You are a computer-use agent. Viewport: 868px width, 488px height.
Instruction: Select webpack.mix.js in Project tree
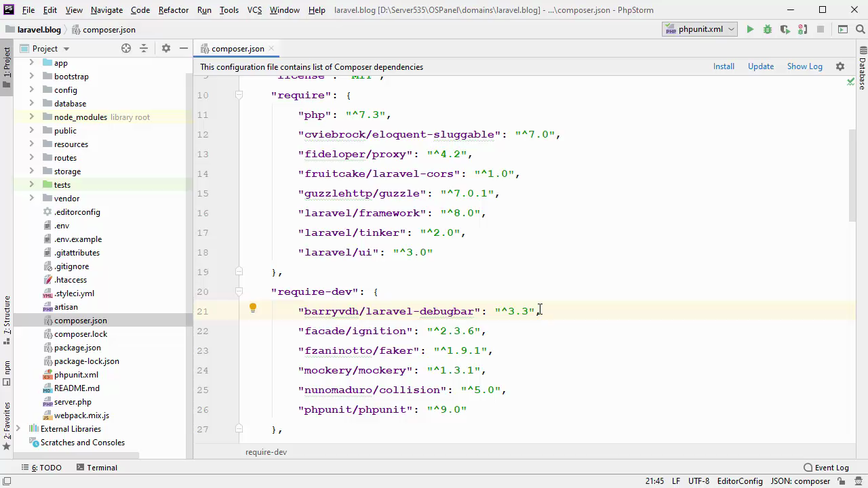click(x=81, y=415)
